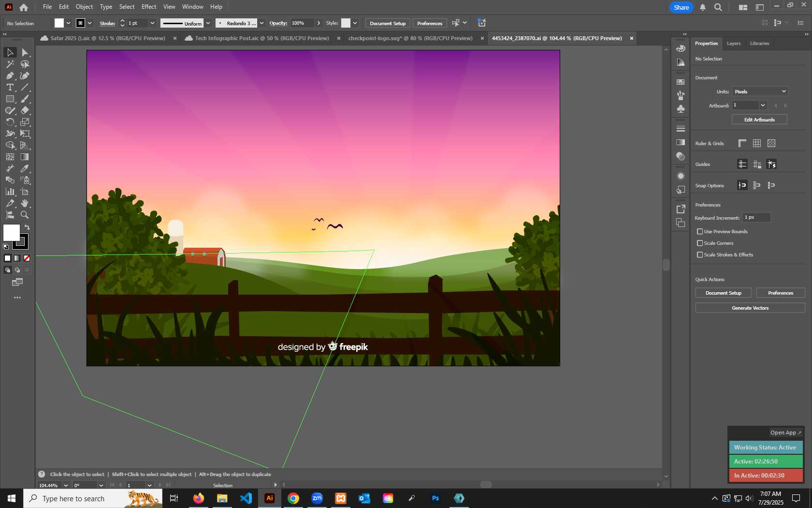This screenshot has width=812, height=508.
Task: Click Preferences in Quick Actions
Action: tap(781, 293)
